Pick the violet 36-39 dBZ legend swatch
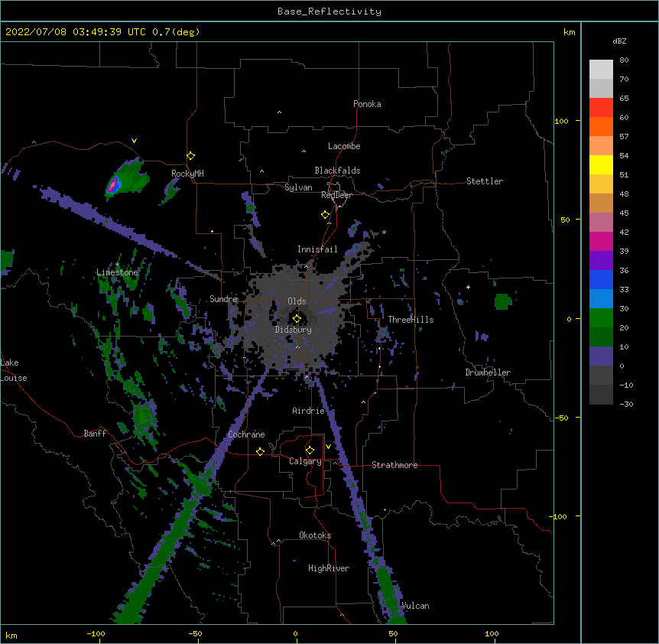 [601, 261]
